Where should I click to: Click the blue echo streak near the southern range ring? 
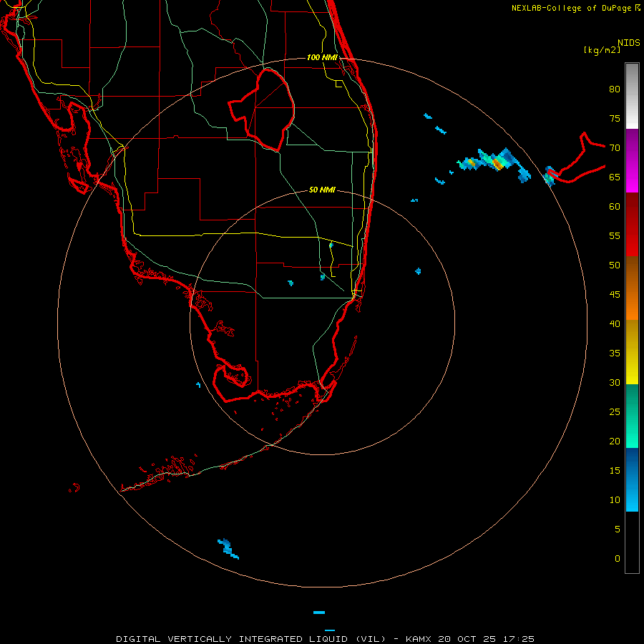click(228, 549)
